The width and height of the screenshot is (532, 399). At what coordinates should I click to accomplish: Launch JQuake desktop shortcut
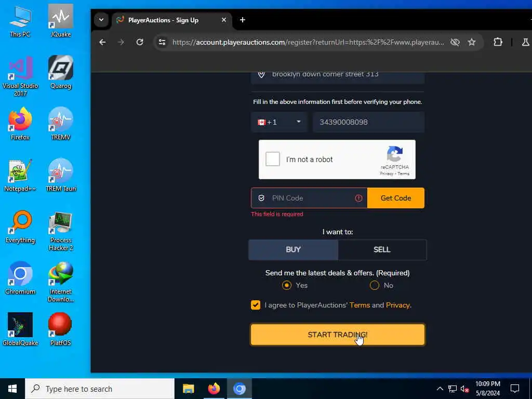(x=60, y=20)
